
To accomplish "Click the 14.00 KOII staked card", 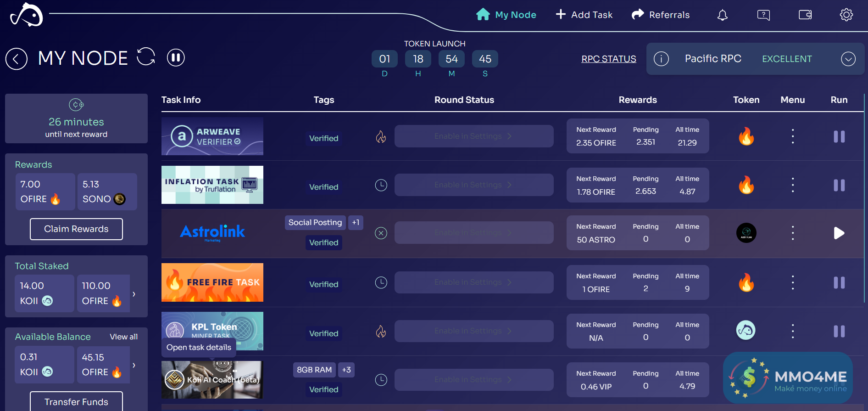I will 45,293.
